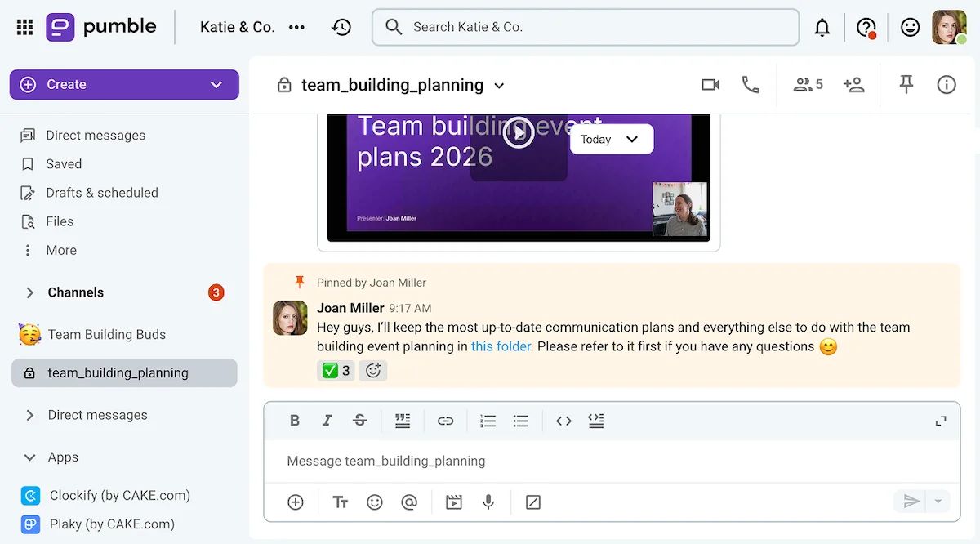This screenshot has width=980, height=544.
Task: Open the More sidebar menu
Action: click(48, 250)
